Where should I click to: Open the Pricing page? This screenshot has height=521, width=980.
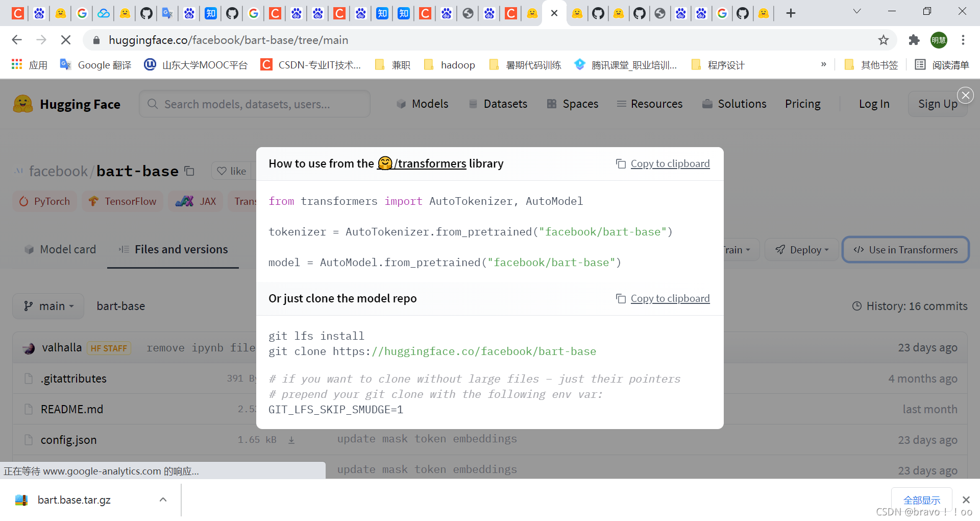pyautogui.click(x=803, y=104)
